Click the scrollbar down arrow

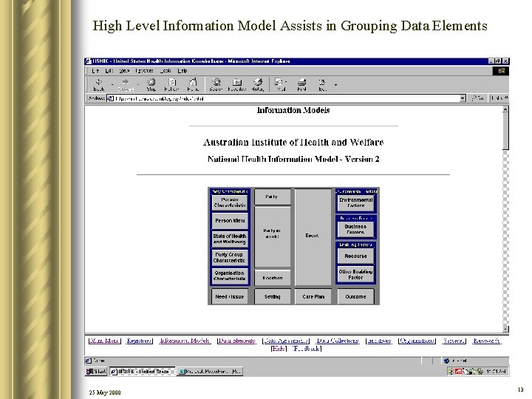click(505, 329)
